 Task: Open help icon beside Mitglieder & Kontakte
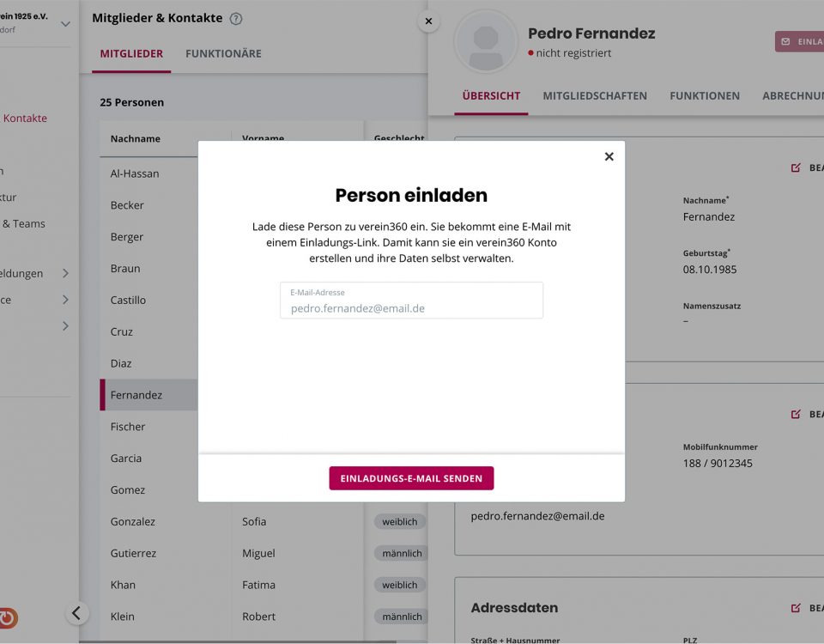click(x=236, y=19)
